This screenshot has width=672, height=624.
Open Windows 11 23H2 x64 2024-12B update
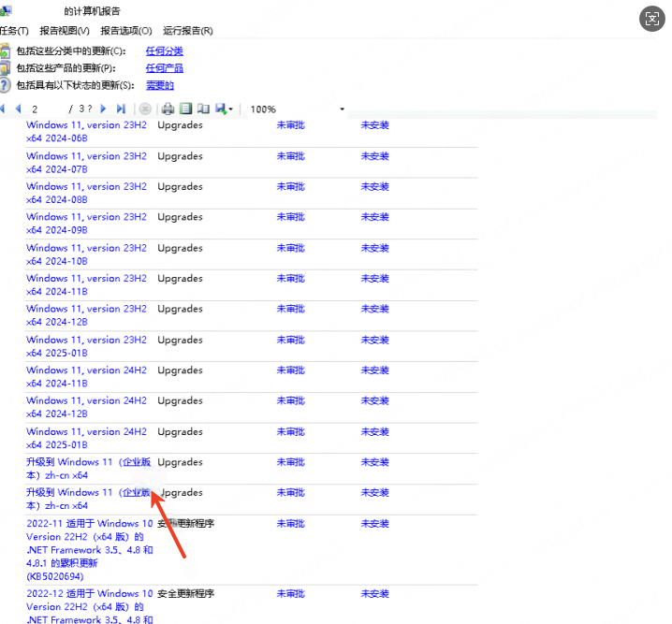pos(86,315)
